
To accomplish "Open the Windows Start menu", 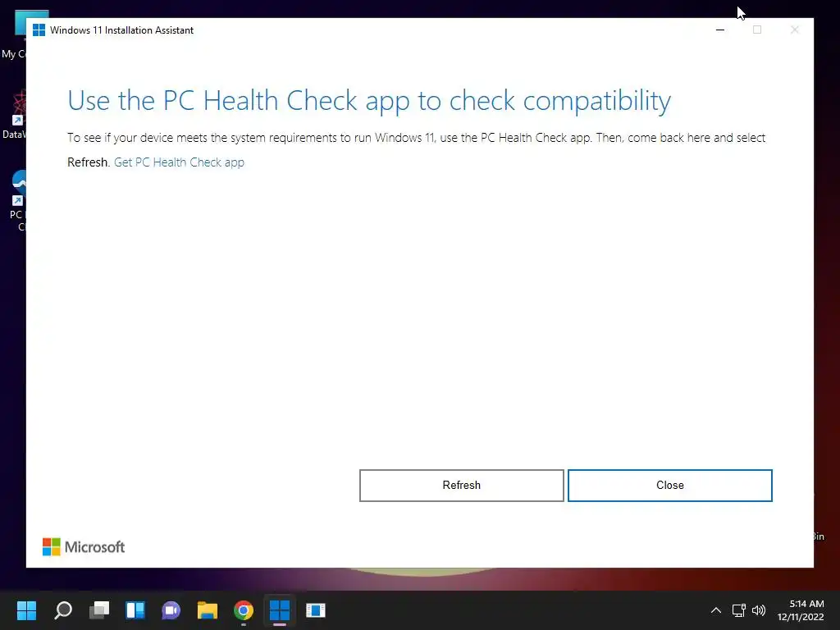I will coord(26,610).
